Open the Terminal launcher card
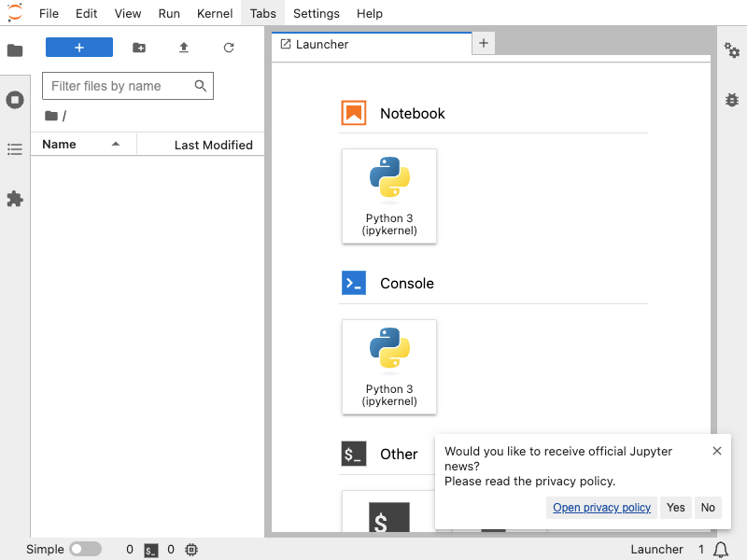The height and width of the screenshot is (560, 747). pos(388,511)
